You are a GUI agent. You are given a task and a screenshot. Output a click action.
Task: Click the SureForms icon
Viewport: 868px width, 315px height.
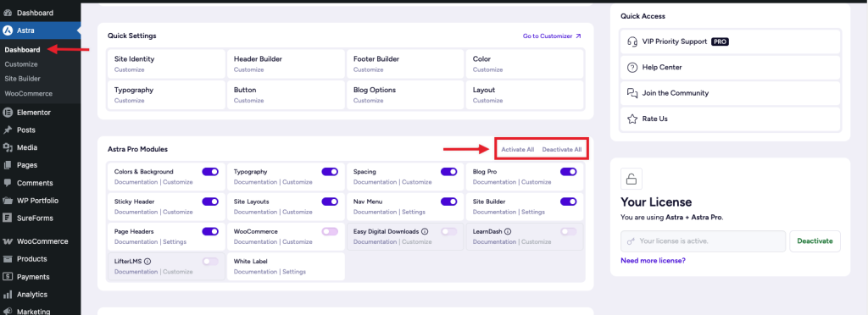[7, 218]
